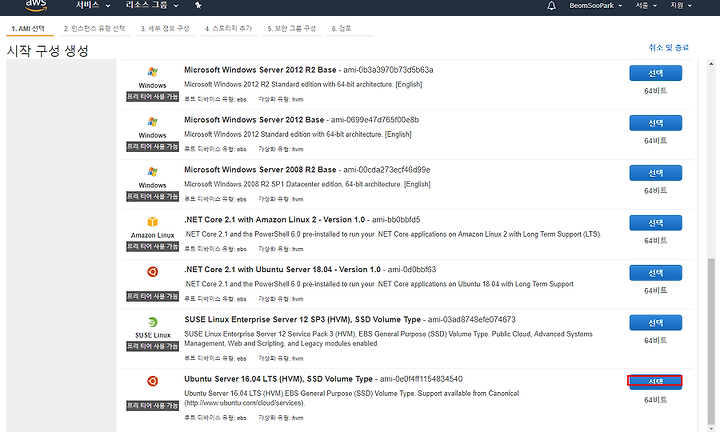The width and height of the screenshot is (720, 432).
Task: Go to step 6. 검토 tab
Action: (342, 28)
